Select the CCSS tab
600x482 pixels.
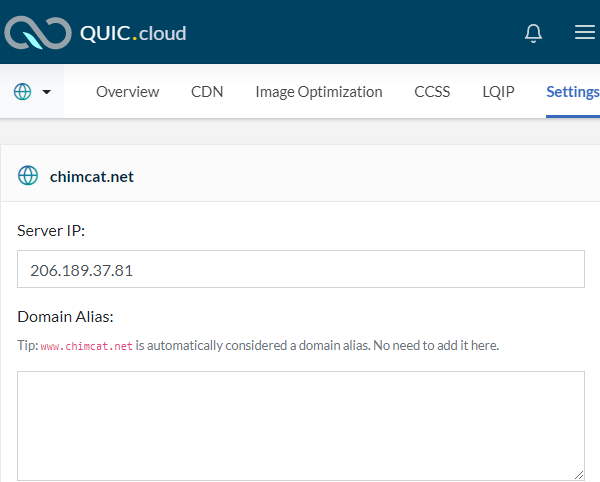pos(432,92)
